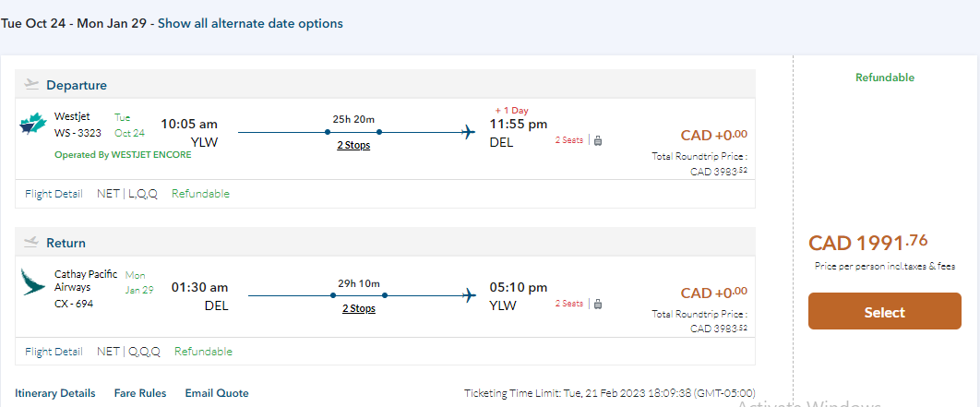
Task: Click the airplane icon on return route line
Action: [x=469, y=295]
